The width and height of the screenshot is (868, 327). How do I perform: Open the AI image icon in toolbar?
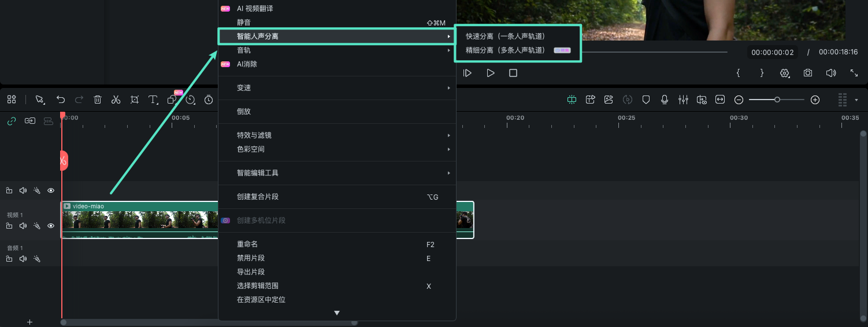(x=609, y=100)
